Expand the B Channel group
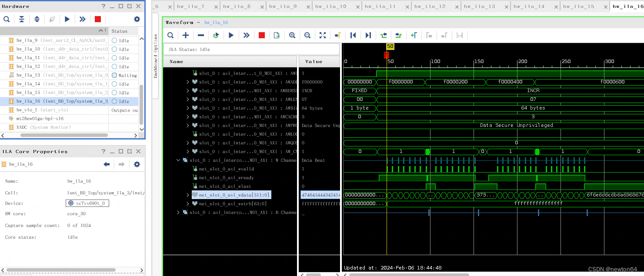Screen dimensions: 644x276 pyautogui.click(x=178, y=212)
